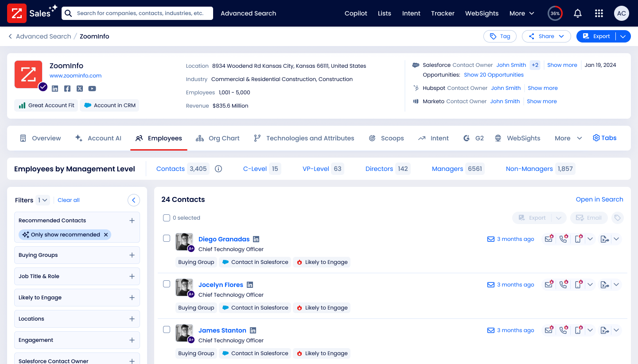Open ZoomInfo's X profile icon
The image size is (638, 364).
[80, 89]
